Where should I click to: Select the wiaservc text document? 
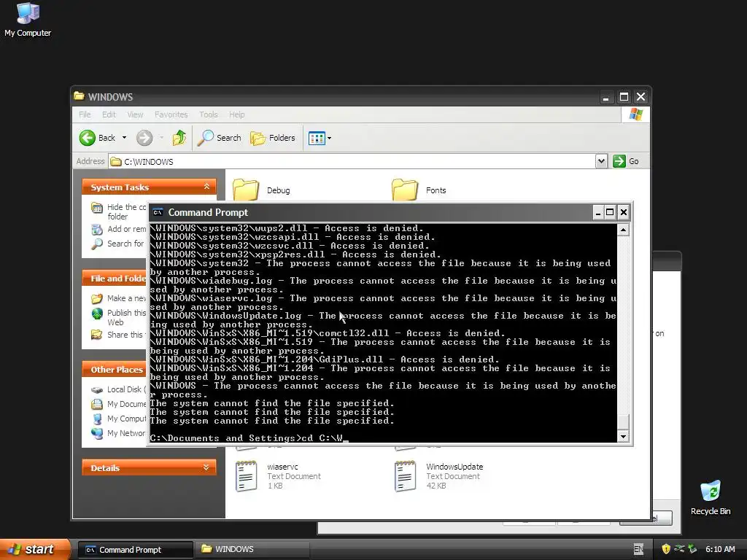pyautogui.click(x=278, y=475)
